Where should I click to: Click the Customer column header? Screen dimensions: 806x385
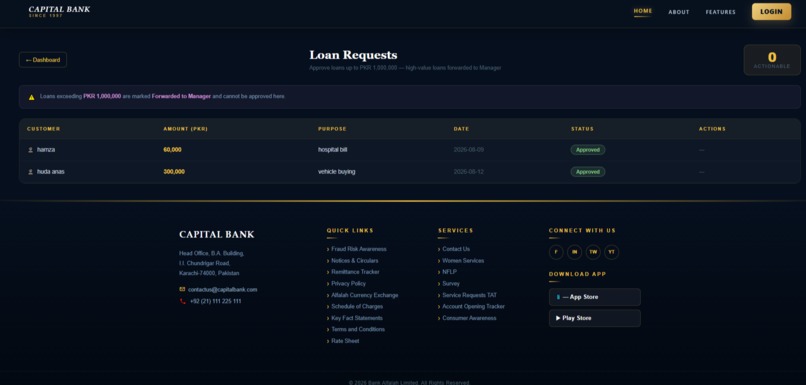pyautogui.click(x=44, y=129)
